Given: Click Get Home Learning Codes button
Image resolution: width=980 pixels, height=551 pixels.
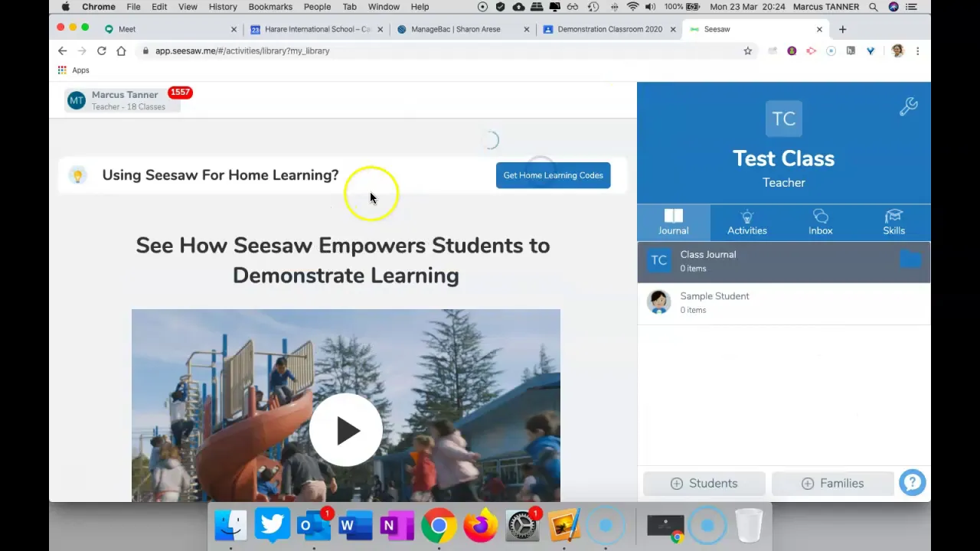Looking at the screenshot, I should point(553,175).
